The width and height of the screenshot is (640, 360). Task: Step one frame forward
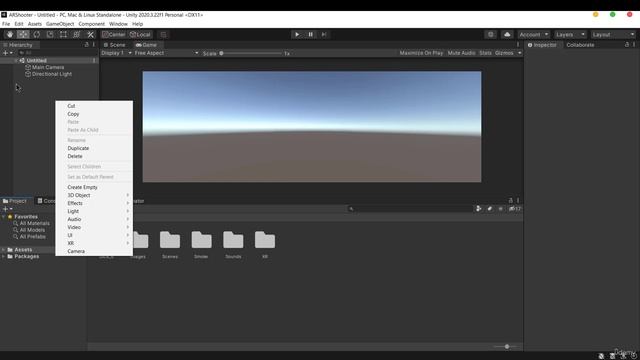[324, 35]
